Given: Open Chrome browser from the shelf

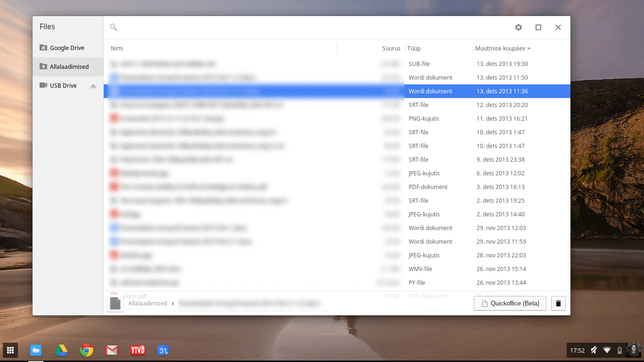Looking at the screenshot, I should (x=86, y=350).
